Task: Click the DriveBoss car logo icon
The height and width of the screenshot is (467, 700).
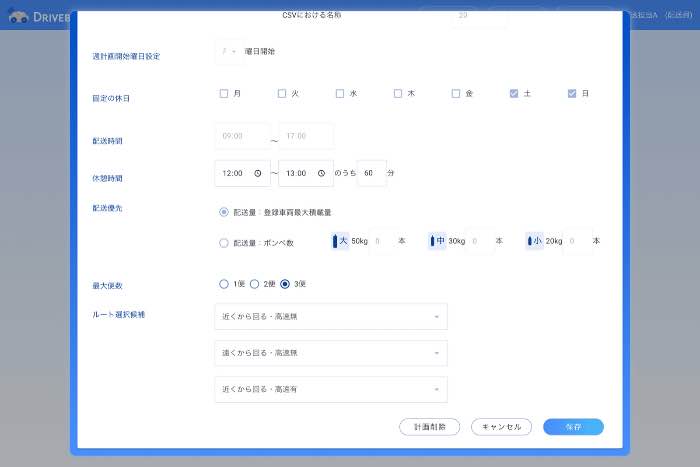Action: click(x=18, y=17)
